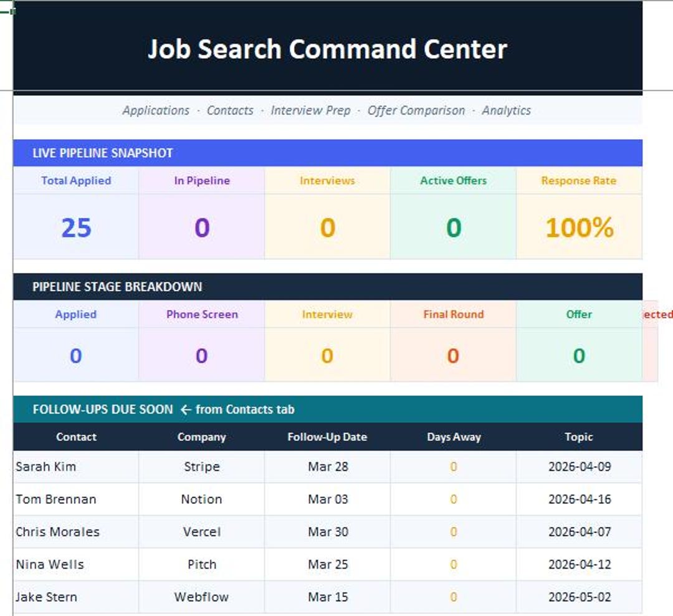This screenshot has width=673, height=616.
Task: Click the Days Away value for Jake Stern
Action: coord(453,597)
